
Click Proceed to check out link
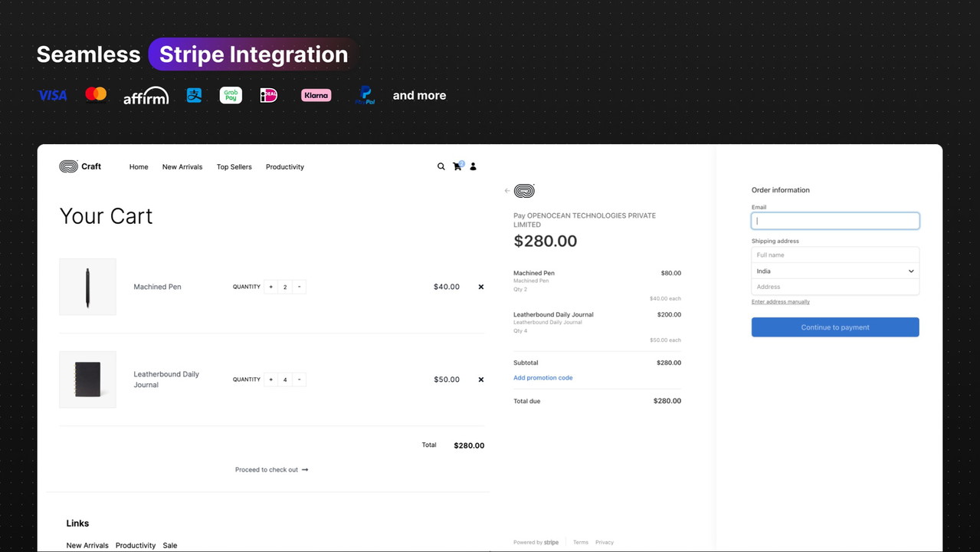click(x=271, y=470)
